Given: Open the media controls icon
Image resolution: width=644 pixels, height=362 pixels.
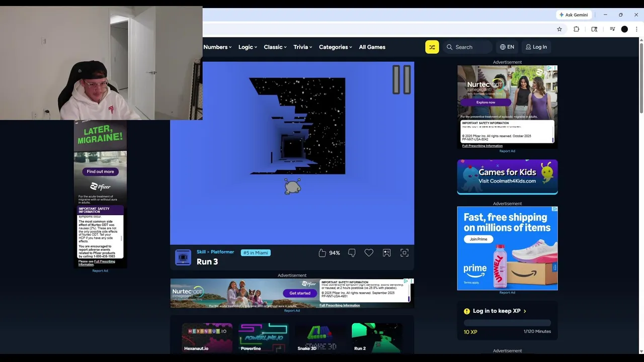Looking at the screenshot, I should pyautogui.click(x=612, y=29).
